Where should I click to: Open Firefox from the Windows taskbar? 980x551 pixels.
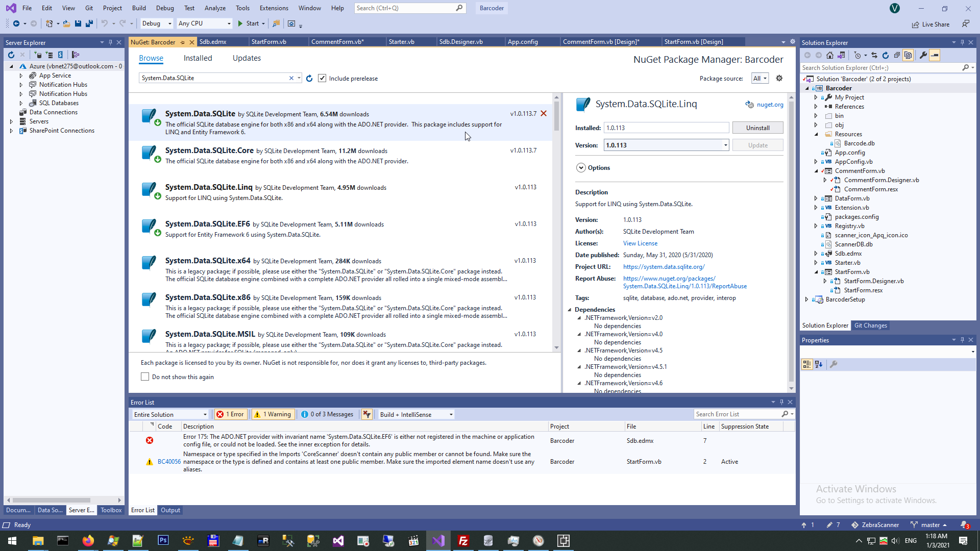click(x=88, y=541)
